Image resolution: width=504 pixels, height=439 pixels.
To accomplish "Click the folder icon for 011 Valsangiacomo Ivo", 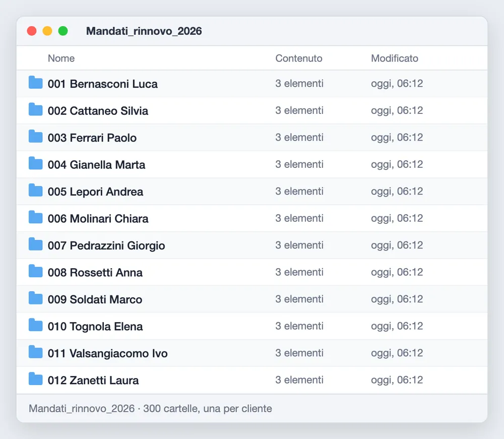I will point(35,352).
